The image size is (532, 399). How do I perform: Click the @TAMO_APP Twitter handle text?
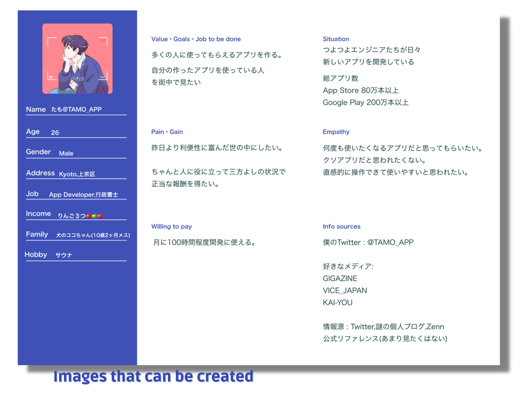(x=390, y=242)
